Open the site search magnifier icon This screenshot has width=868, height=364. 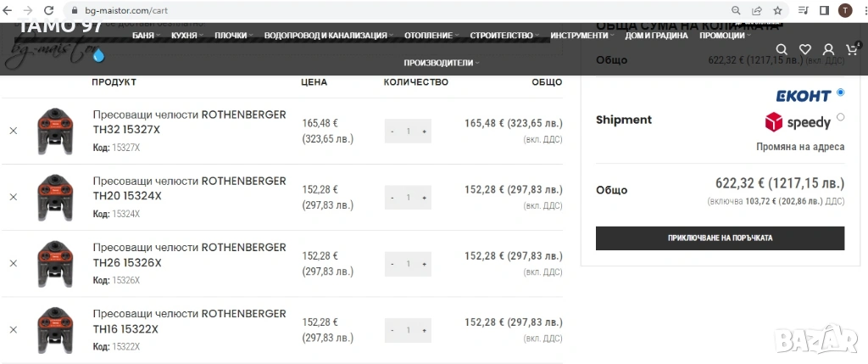[x=782, y=50]
